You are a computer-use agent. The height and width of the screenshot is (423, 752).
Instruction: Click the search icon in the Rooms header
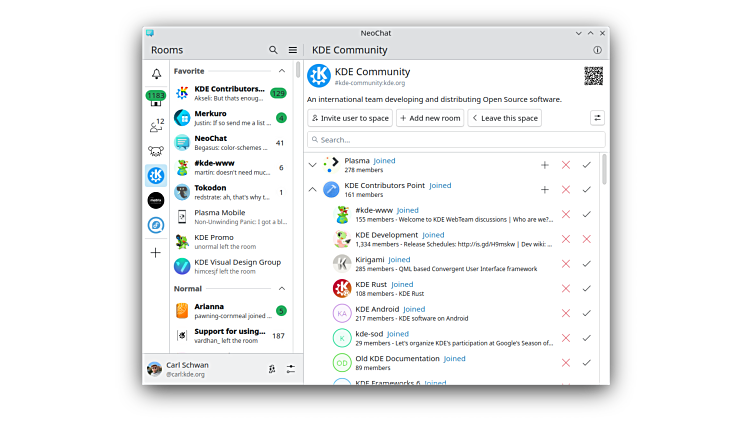274,50
